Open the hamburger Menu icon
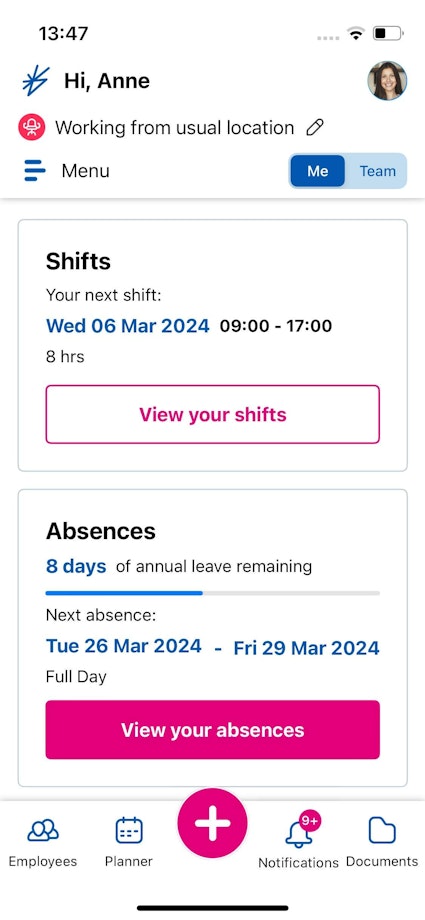 pos(35,171)
